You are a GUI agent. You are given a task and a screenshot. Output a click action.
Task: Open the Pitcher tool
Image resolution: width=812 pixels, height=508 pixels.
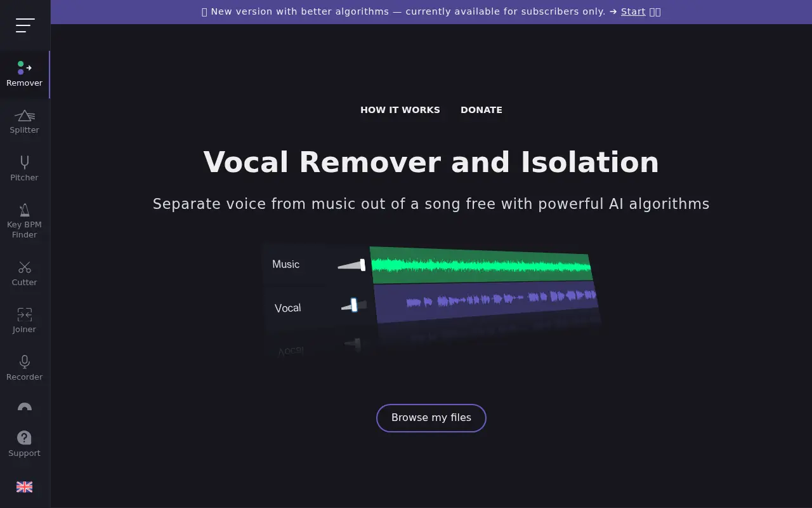(x=24, y=168)
